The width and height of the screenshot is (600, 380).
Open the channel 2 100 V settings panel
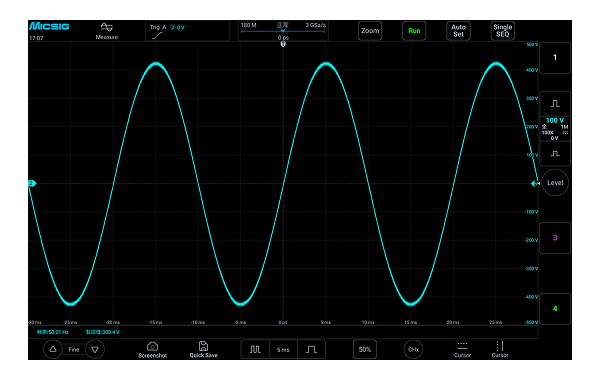(555, 129)
